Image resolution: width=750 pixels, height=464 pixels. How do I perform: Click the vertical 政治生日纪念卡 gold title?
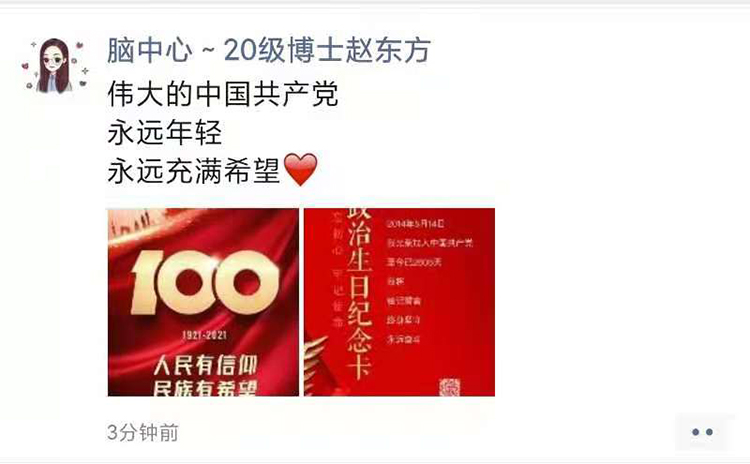click(x=360, y=294)
